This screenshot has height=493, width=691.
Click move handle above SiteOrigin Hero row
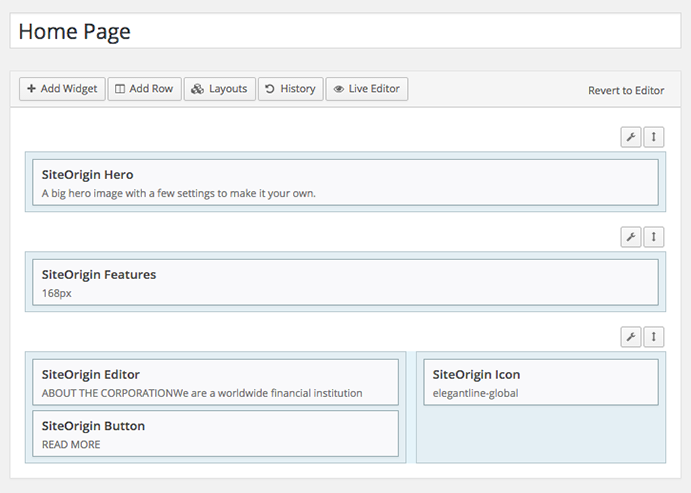pos(654,137)
